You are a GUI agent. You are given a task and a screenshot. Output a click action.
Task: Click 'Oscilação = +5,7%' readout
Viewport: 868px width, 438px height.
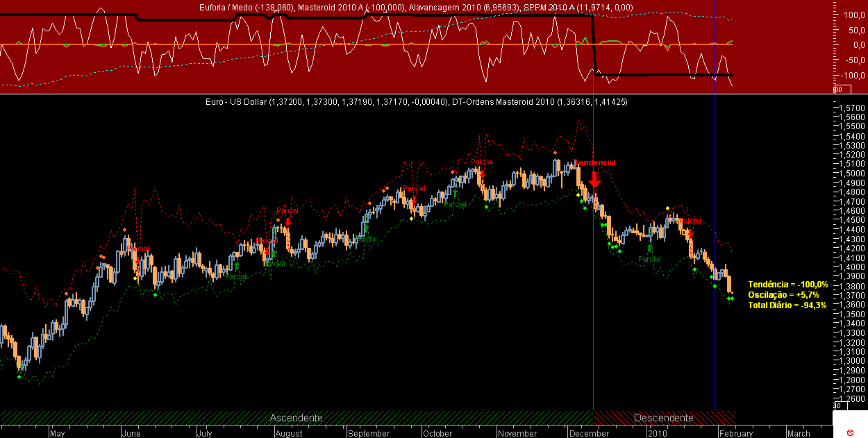pos(783,295)
